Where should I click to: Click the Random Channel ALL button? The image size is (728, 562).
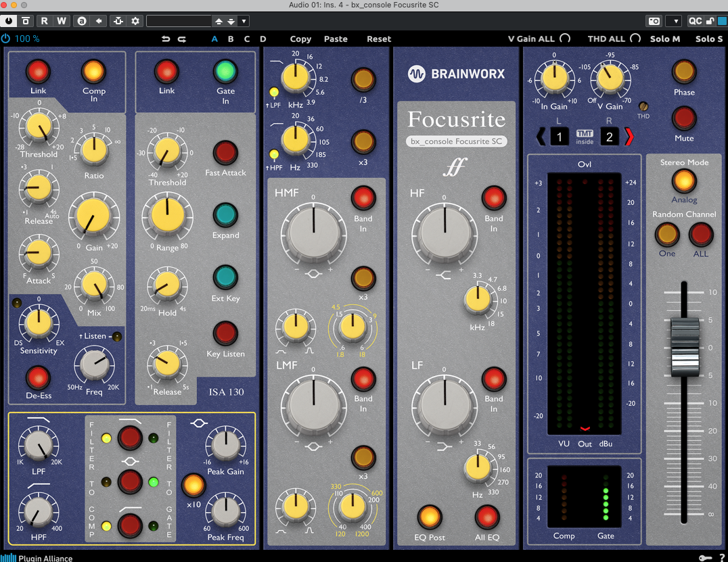pyautogui.click(x=701, y=235)
